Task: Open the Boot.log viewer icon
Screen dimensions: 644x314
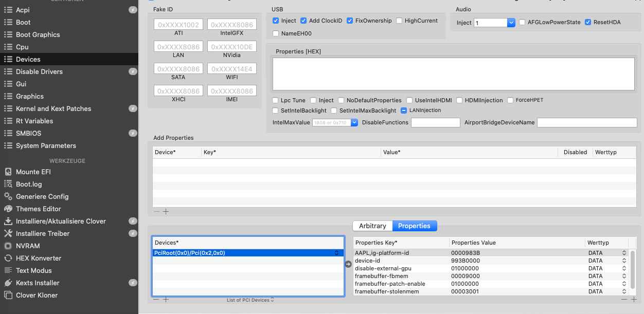Action: point(8,184)
